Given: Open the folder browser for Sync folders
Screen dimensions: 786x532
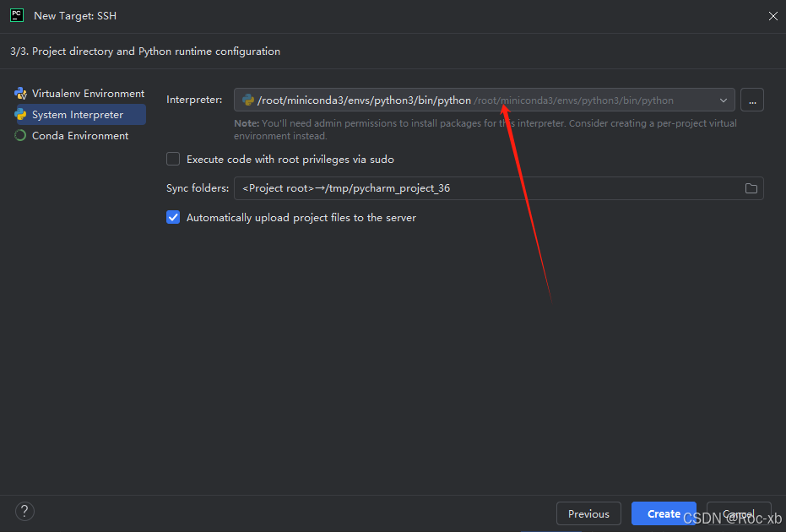Looking at the screenshot, I should (x=751, y=187).
